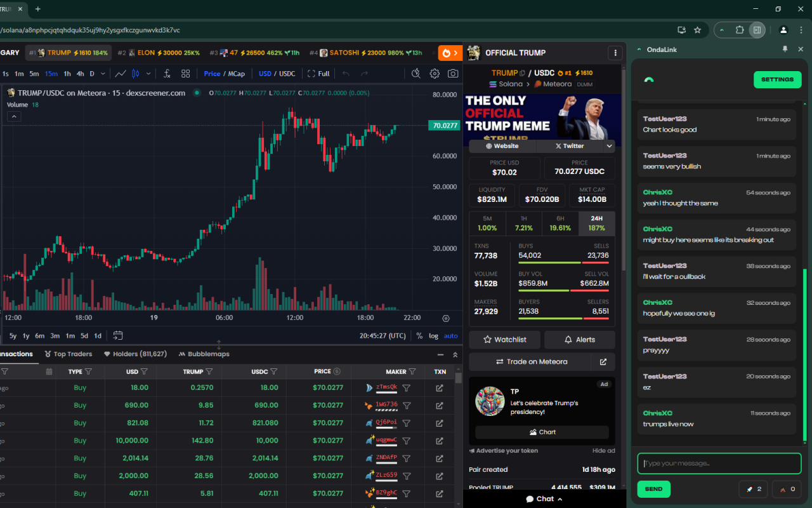This screenshot has height=508, width=812.
Task: Copy the TRUMP token address
Action: tap(523, 73)
